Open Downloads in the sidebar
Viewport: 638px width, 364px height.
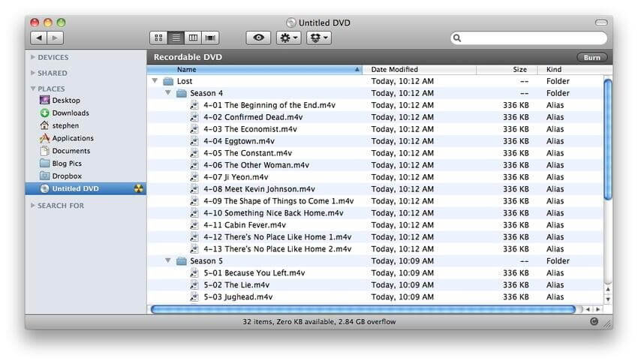point(70,113)
